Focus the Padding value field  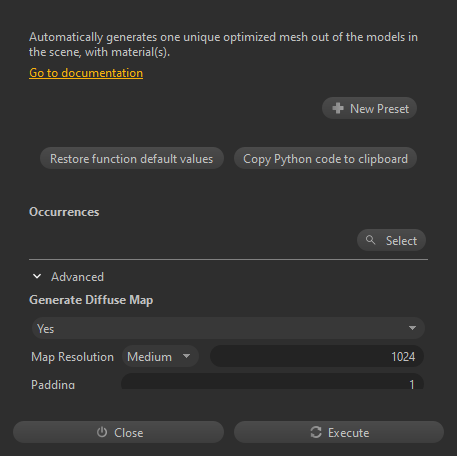[x=272, y=381]
